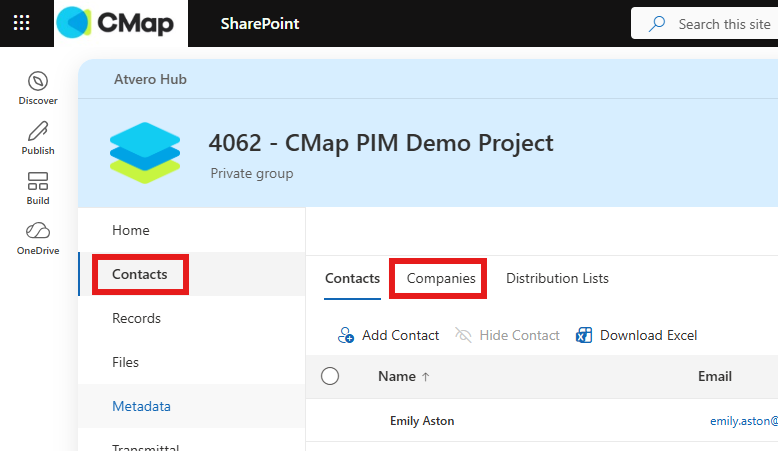Click the Hide Contact eye icon
Screen dimensions: 778x451
(463, 335)
